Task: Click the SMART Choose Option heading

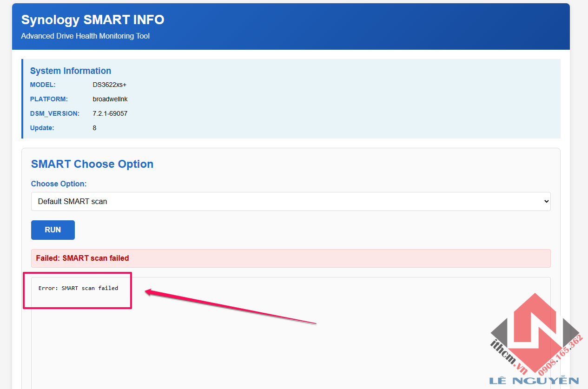Action: (x=92, y=164)
